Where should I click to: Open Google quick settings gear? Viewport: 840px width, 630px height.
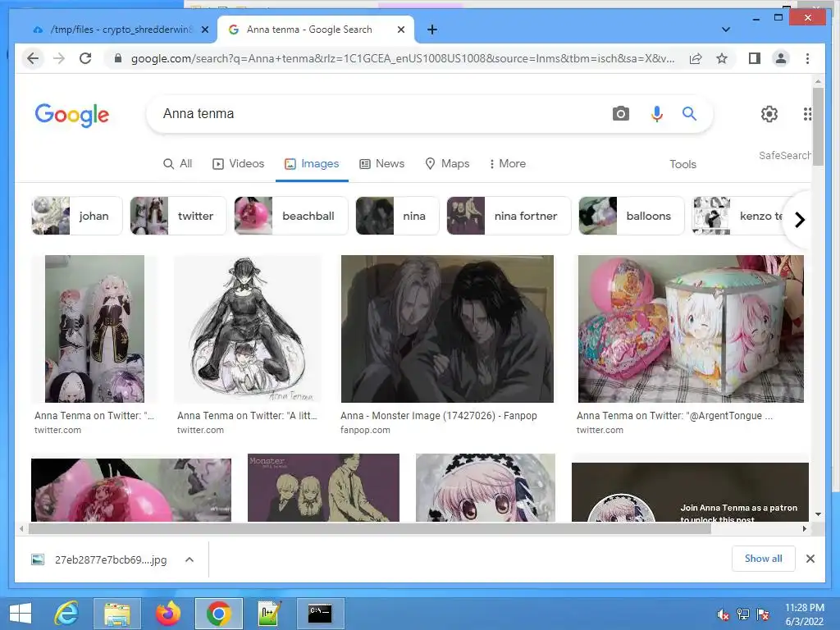tap(769, 113)
